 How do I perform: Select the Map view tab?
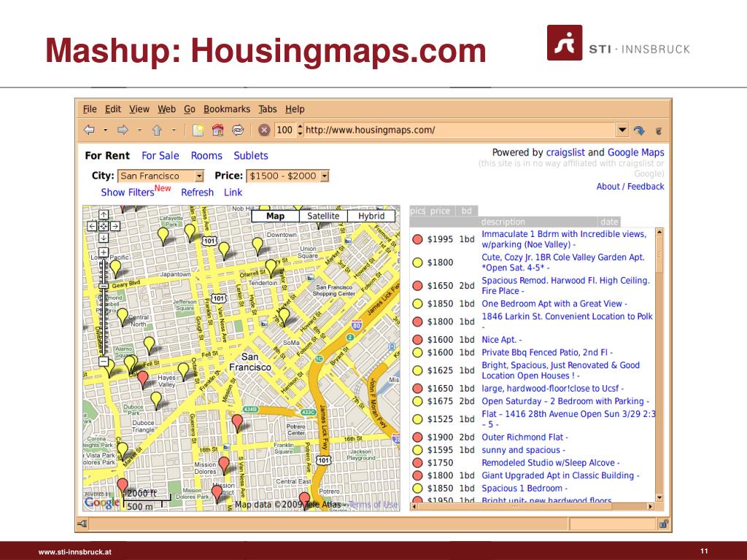pos(275,216)
